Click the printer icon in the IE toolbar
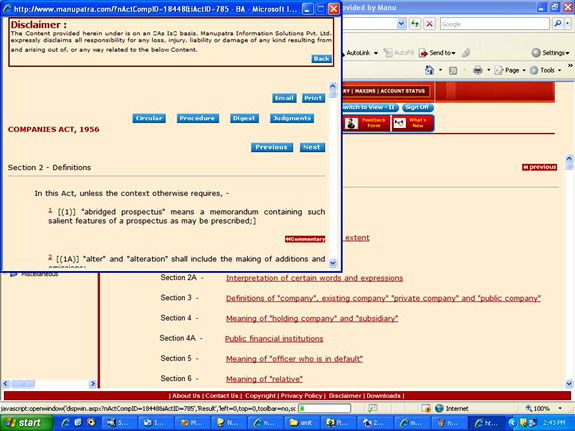Viewport: 575px width, 431px height. (x=477, y=70)
